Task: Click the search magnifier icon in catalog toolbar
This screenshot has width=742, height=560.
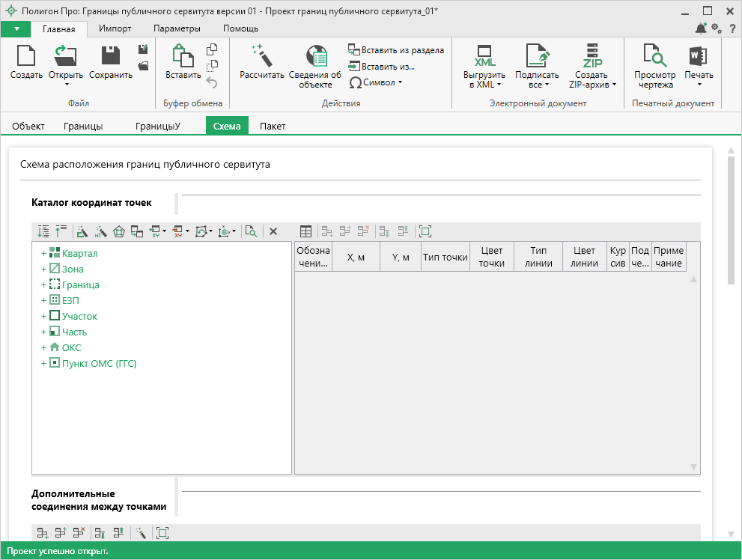Action: pos(251,232)
